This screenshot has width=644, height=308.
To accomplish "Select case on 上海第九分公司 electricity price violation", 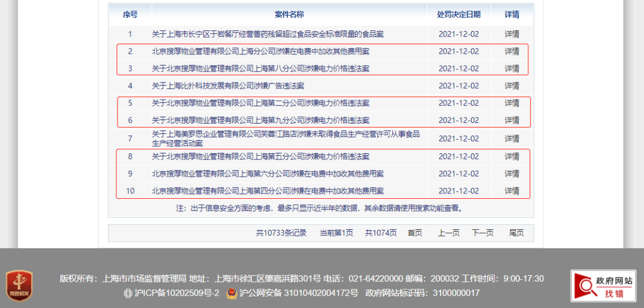I will click(261, 120).
